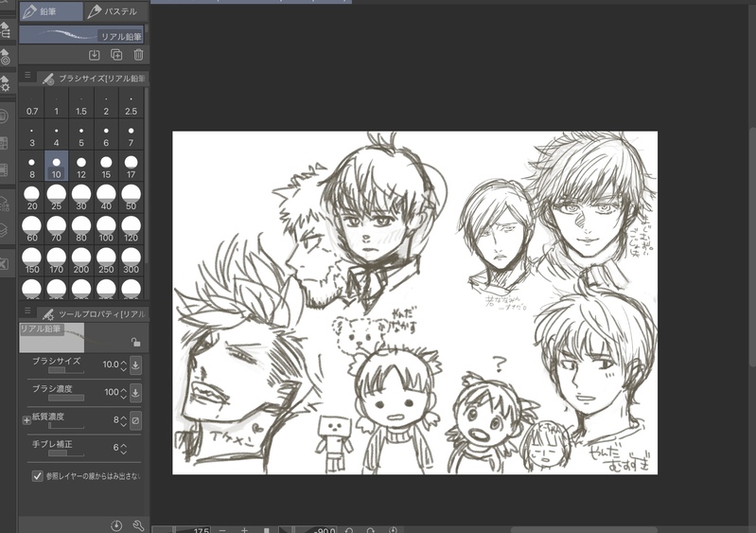Rotate canvas right in bottom bar
Screen dimensions: 756x533
point(370,529)
